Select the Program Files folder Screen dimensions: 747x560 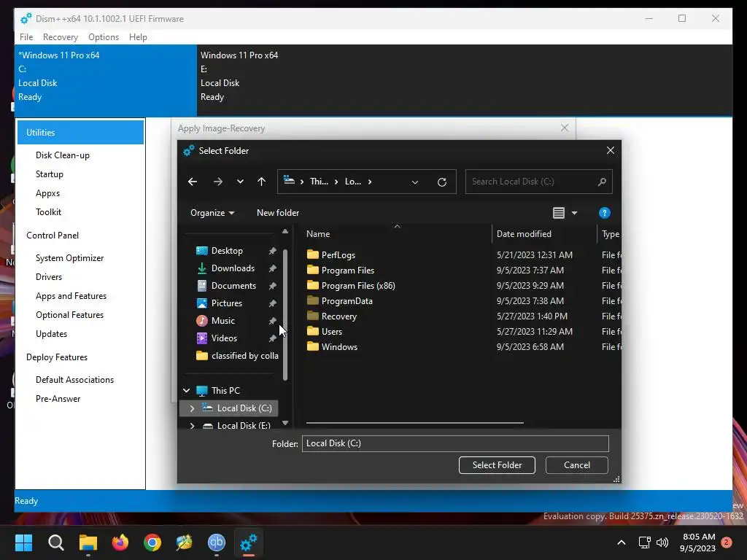point(348,270)
